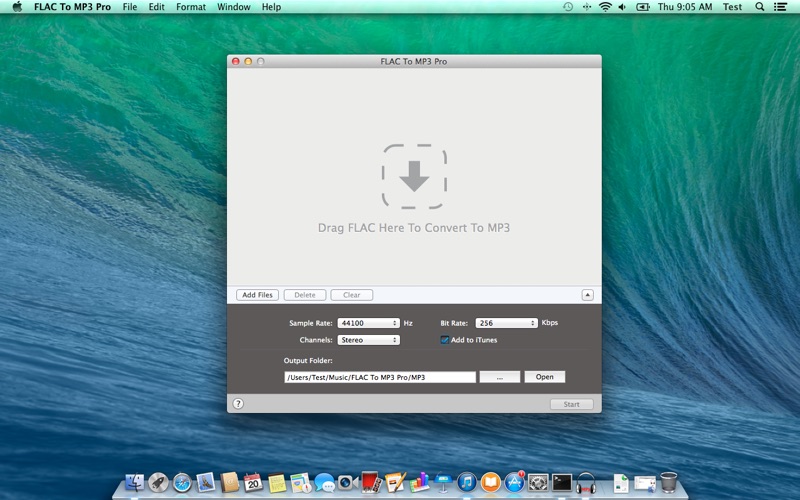This screenshot has width=800, height=500.
Task: Open Terminal icon in the Dock
Action: click(562, 482)
